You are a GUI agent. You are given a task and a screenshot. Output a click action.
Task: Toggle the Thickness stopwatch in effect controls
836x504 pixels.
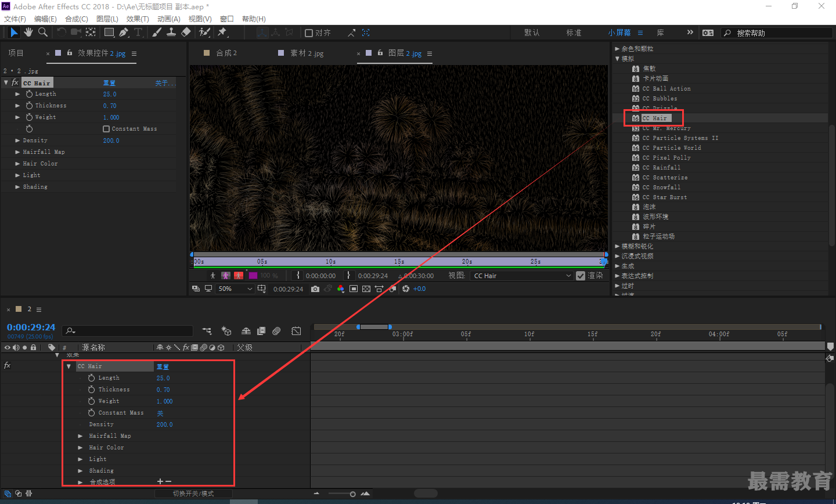coord(29,106)
